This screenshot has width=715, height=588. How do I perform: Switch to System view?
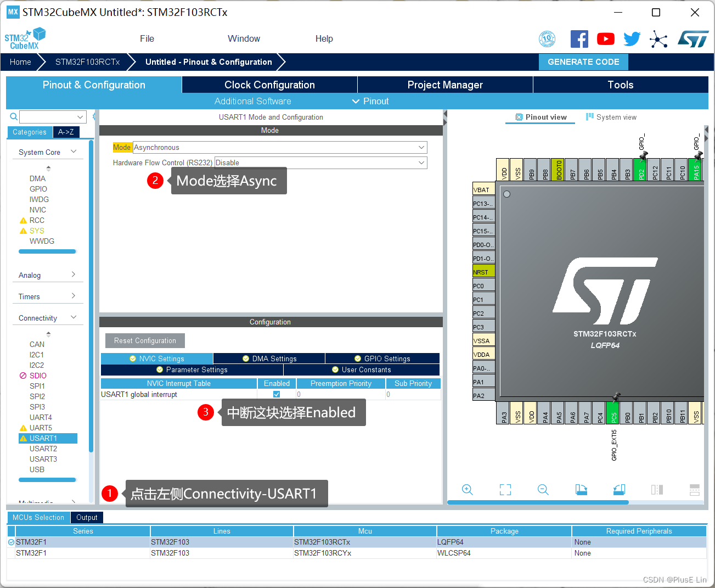[x=611, y=117]
